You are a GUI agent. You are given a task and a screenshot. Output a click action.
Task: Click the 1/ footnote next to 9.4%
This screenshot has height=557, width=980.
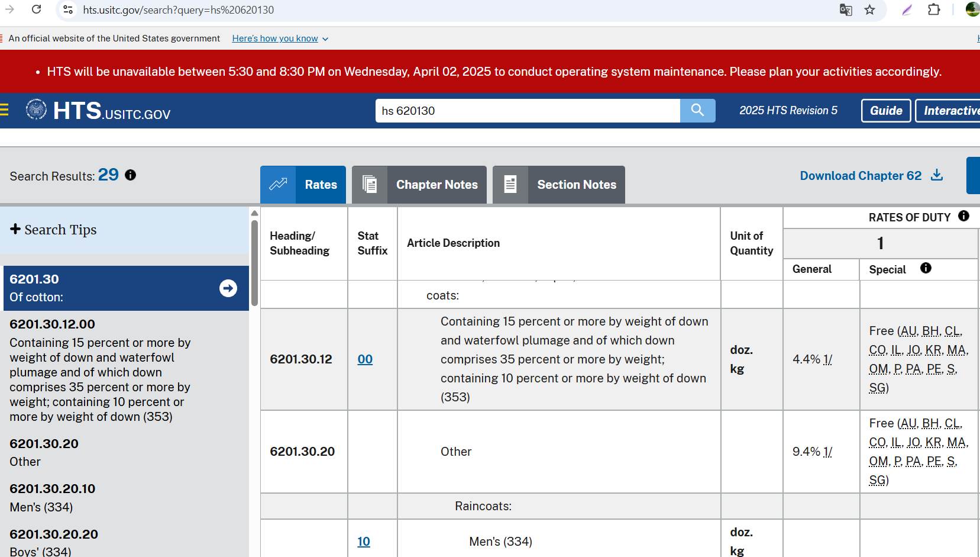pyautogui.click(x=828, y=452)
